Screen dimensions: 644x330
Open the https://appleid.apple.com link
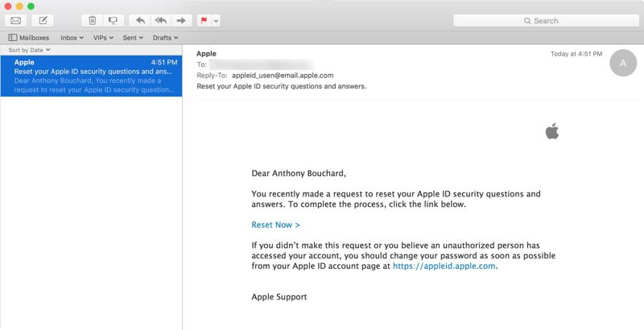click(444, 266)
